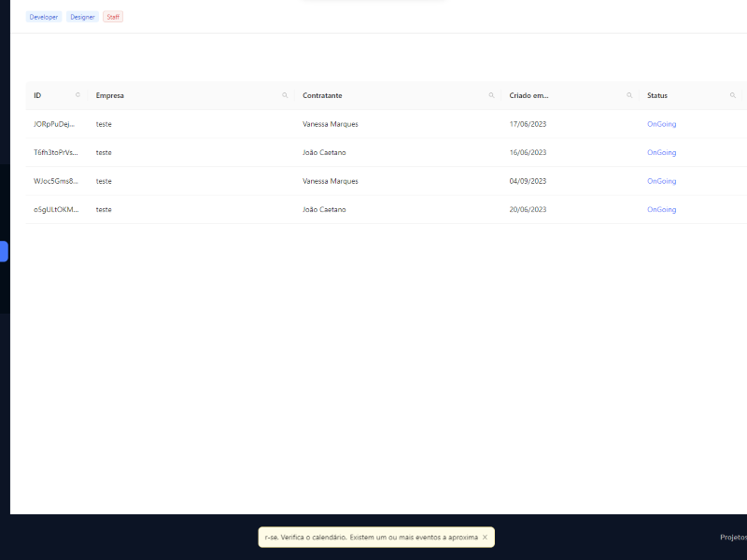This screenshot has width=747, height=560.
Task: Select the Designer tag
Action: (x=82, y=17)
